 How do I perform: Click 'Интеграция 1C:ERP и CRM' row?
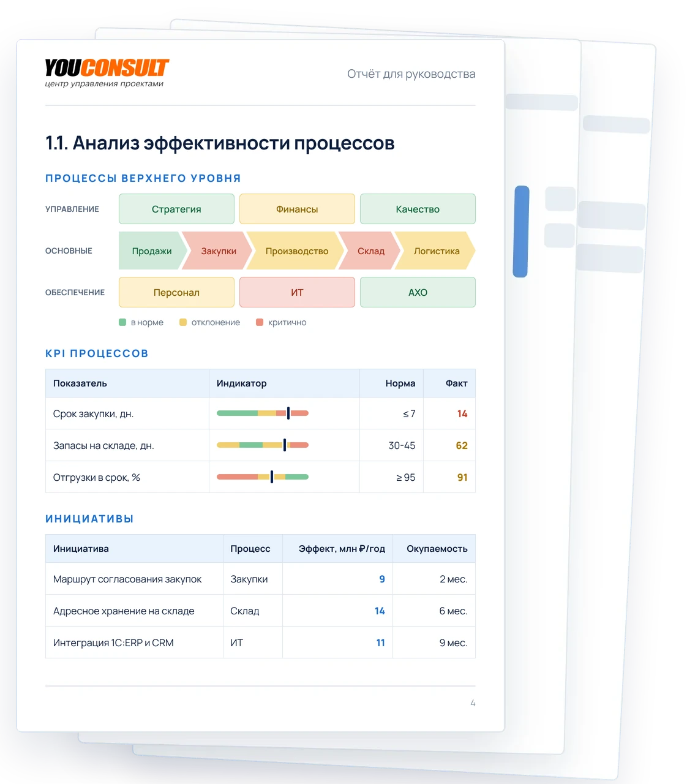click(x=260, y=643)
